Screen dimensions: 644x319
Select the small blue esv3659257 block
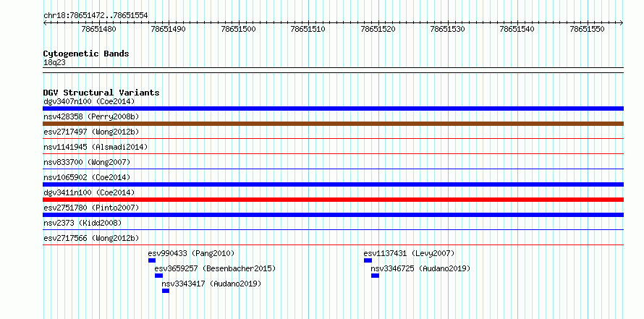click(159, 276)
